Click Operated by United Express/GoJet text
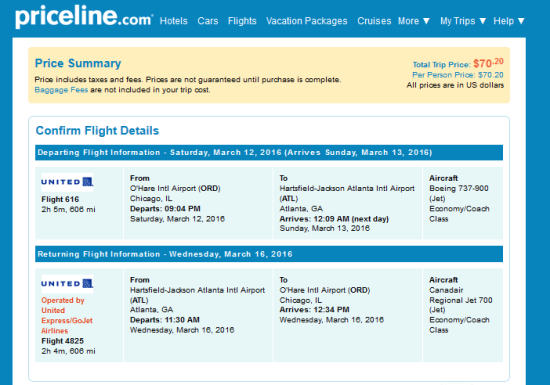 (x=67, y=316)
